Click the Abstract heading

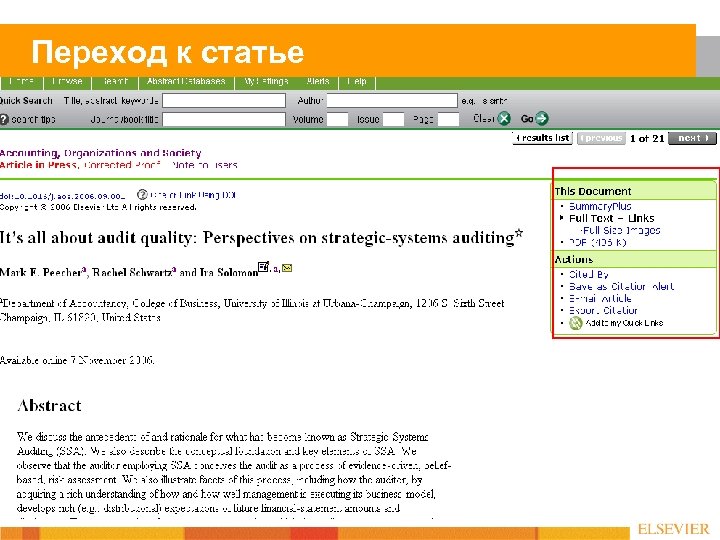[50, 405]
